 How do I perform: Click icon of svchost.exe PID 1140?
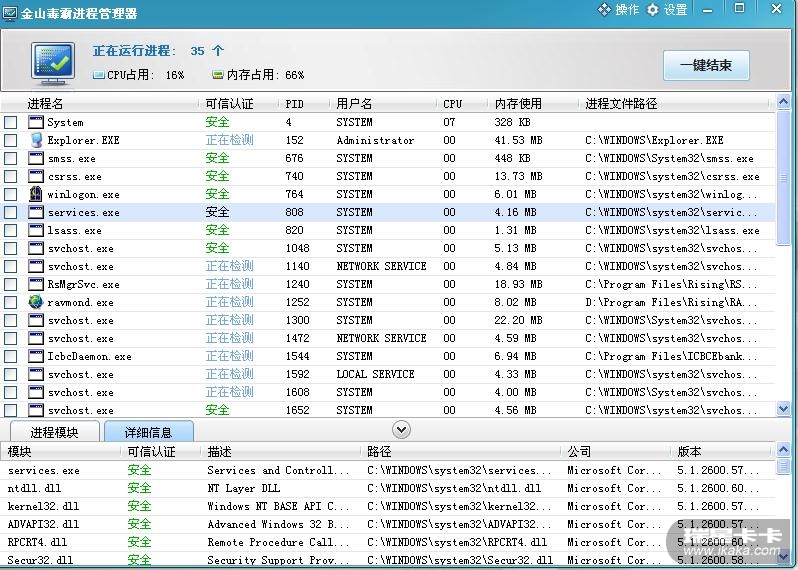[36, 266]
